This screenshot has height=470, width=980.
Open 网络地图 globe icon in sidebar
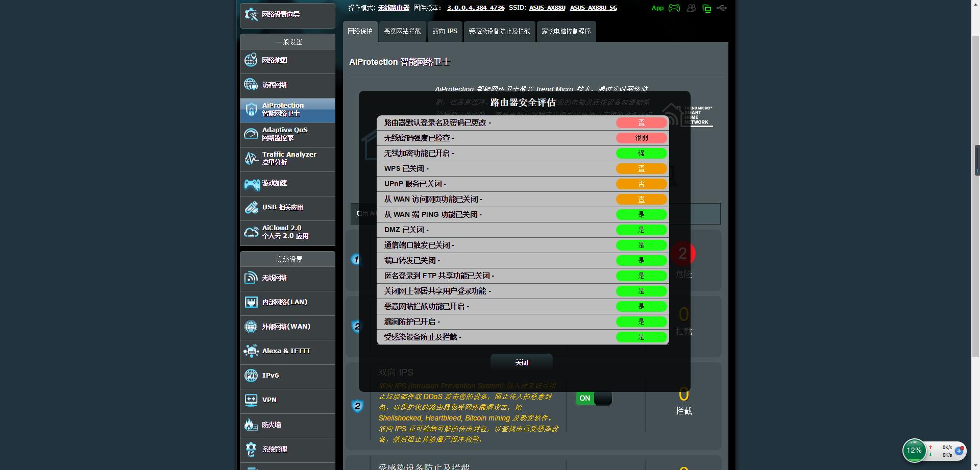coord(251,60)
